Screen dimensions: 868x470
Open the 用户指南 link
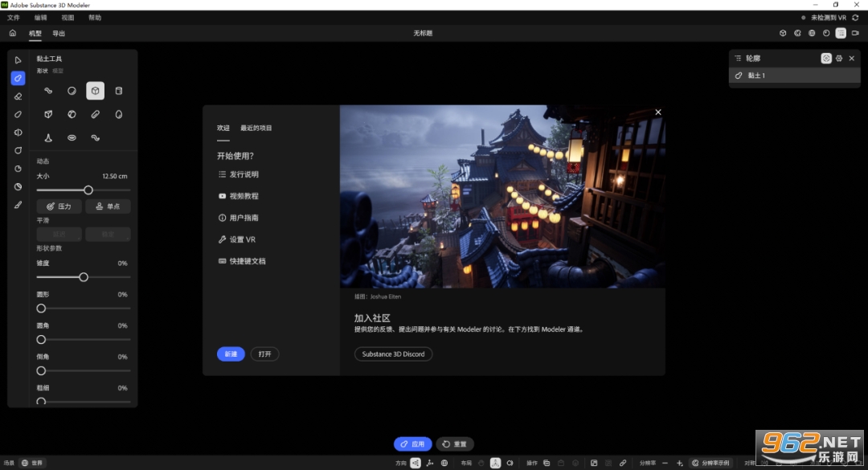tap(239, 218)
